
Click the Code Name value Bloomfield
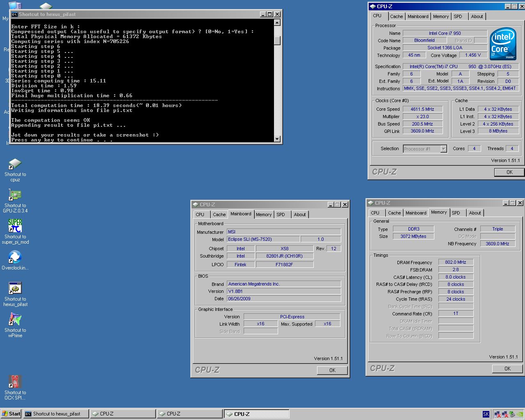[x=425, y=40]
